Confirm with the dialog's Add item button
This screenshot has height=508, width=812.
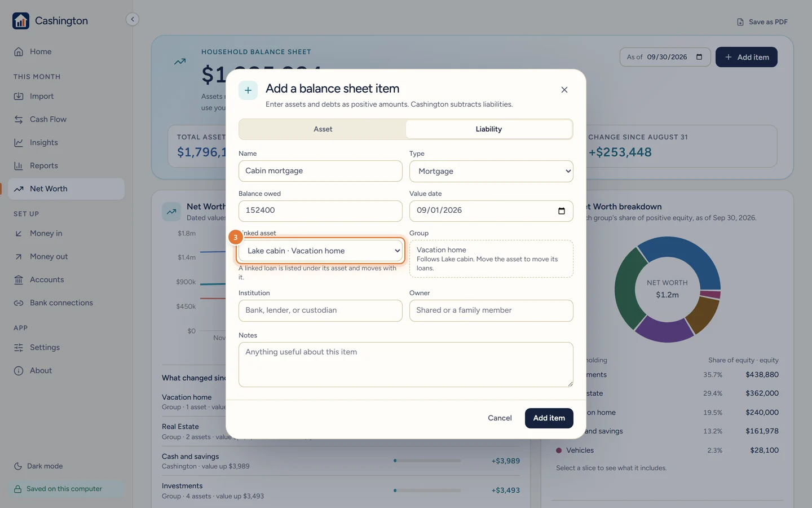549,418
